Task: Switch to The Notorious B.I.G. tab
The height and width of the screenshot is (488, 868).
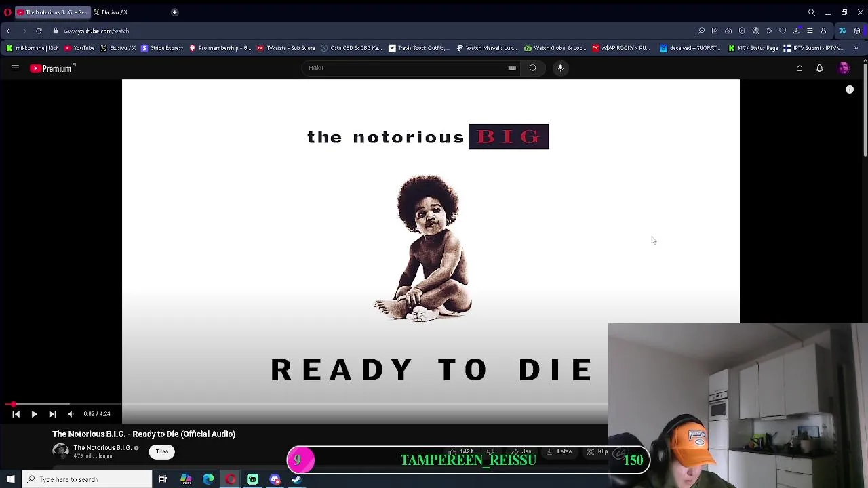Action: (x=52, y=12)
